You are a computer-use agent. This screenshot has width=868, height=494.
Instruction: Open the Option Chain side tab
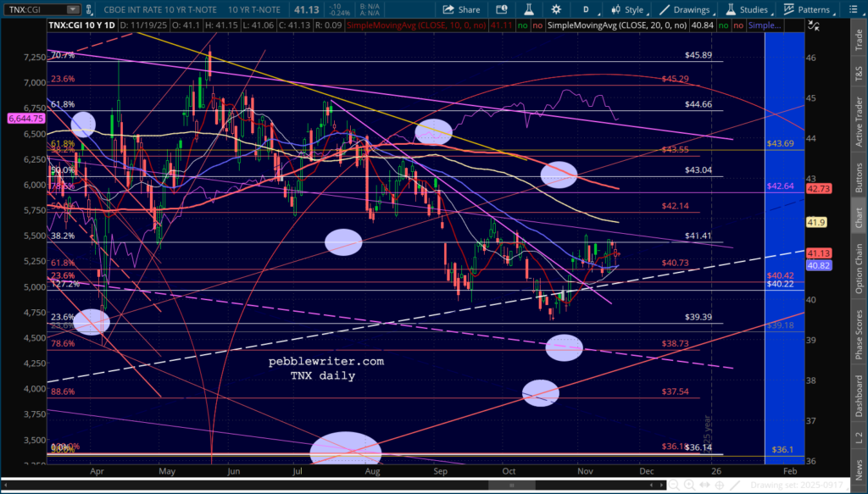[859, 269]
